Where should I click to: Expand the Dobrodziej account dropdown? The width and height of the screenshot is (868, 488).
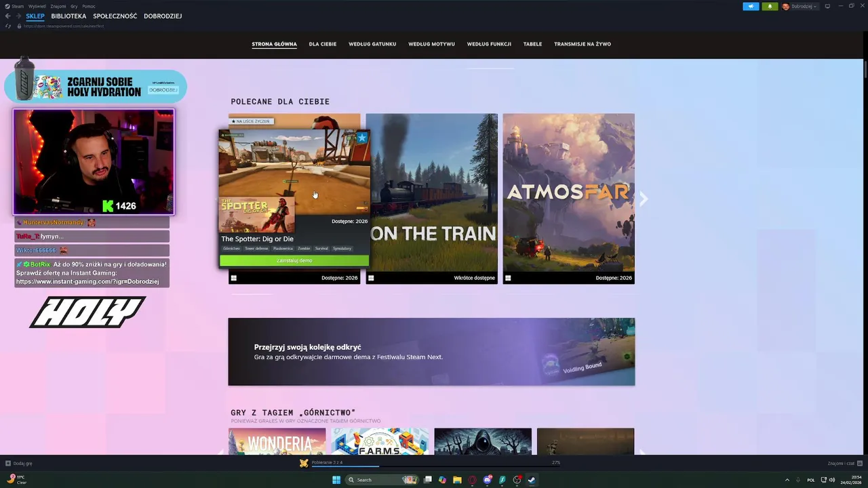tap(814, 6)
